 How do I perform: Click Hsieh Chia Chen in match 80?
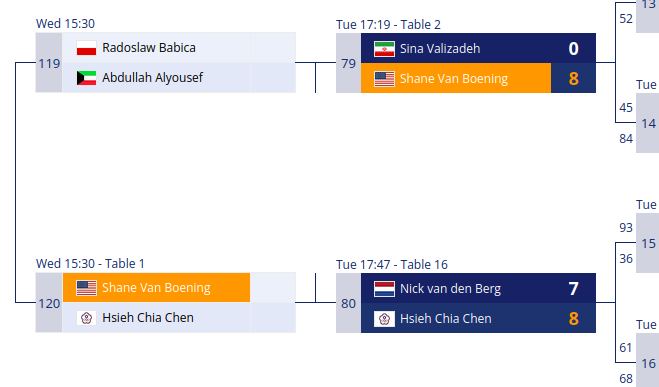click(445, 319)
